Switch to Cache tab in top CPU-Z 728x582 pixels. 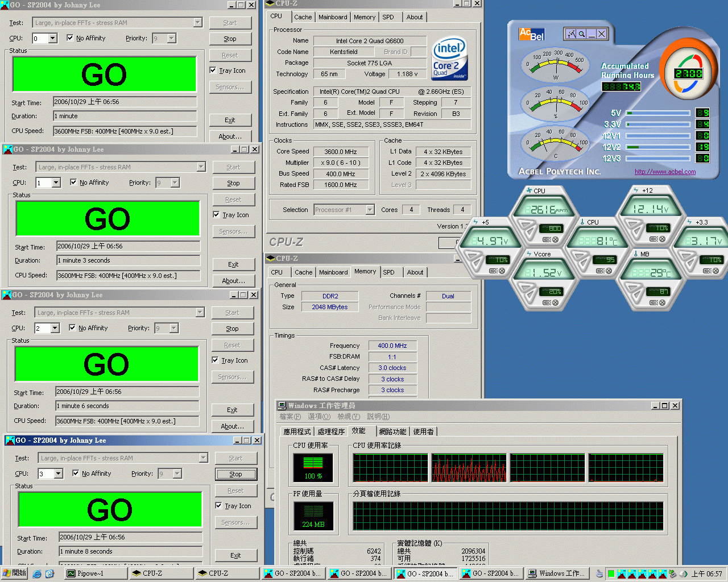303,18
